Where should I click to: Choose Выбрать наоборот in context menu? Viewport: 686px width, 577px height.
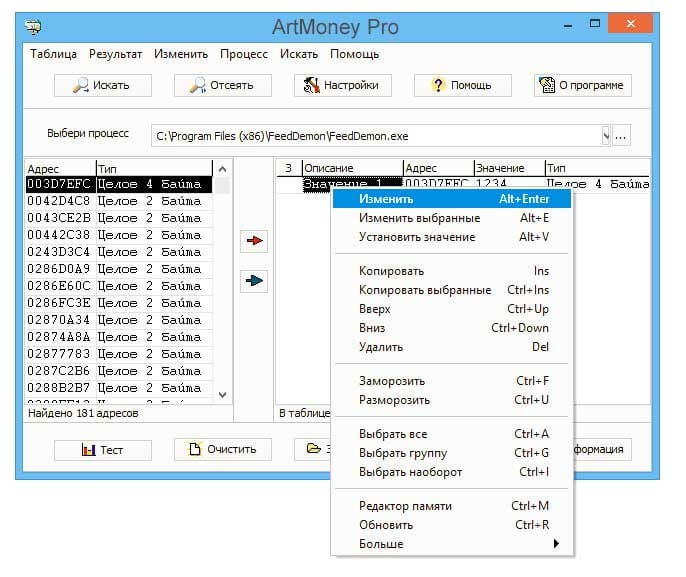pyautogui.click(x=452, y=472)
